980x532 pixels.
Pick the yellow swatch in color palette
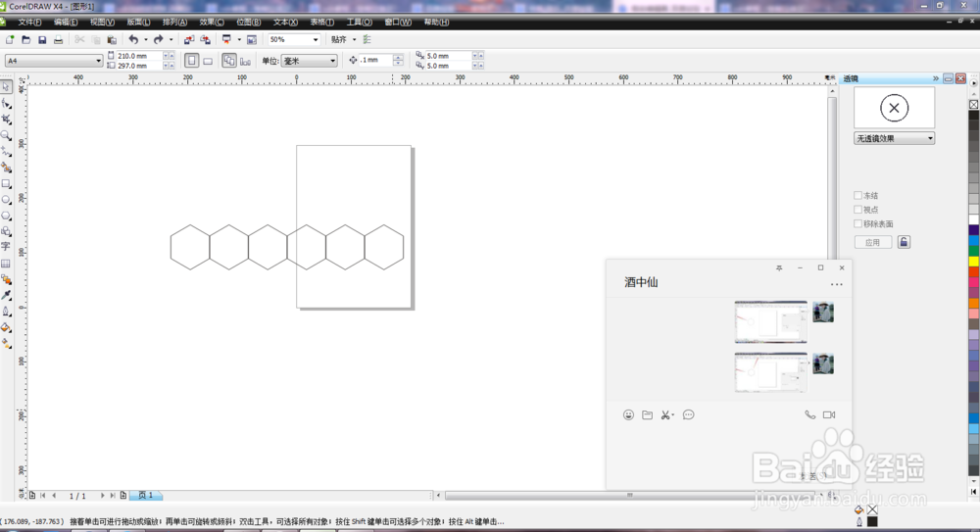point(974,262)
